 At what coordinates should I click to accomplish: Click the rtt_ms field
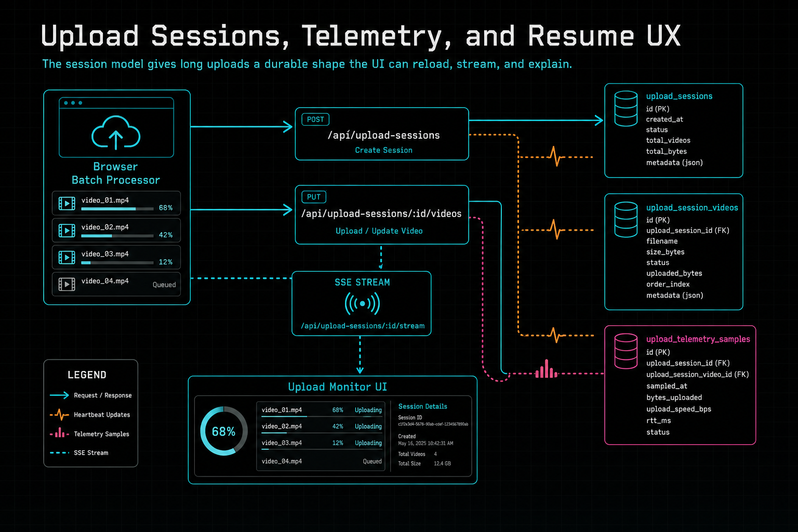coord(658,420)
